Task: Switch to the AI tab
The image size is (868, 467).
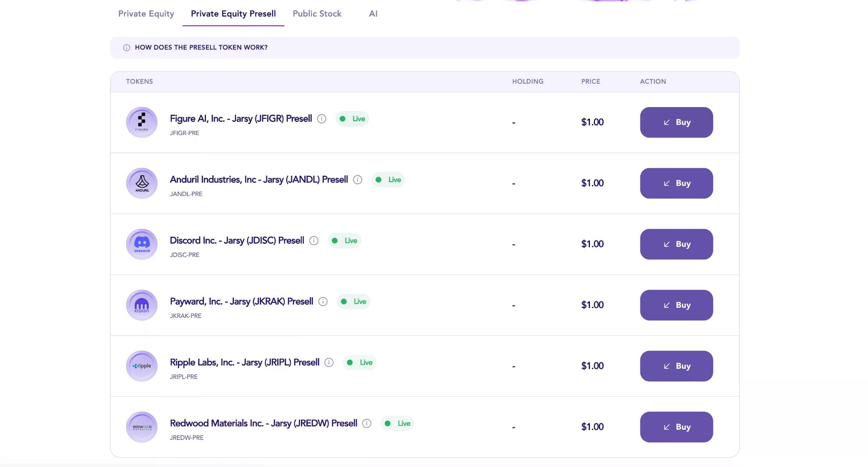Action: (x=373, y=14)
